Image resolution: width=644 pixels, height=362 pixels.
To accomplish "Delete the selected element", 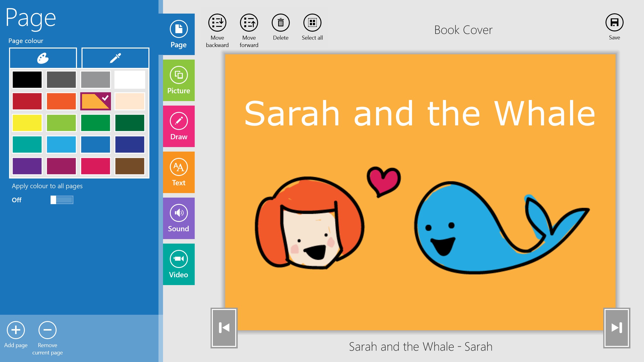I will (x=280, y=23).
